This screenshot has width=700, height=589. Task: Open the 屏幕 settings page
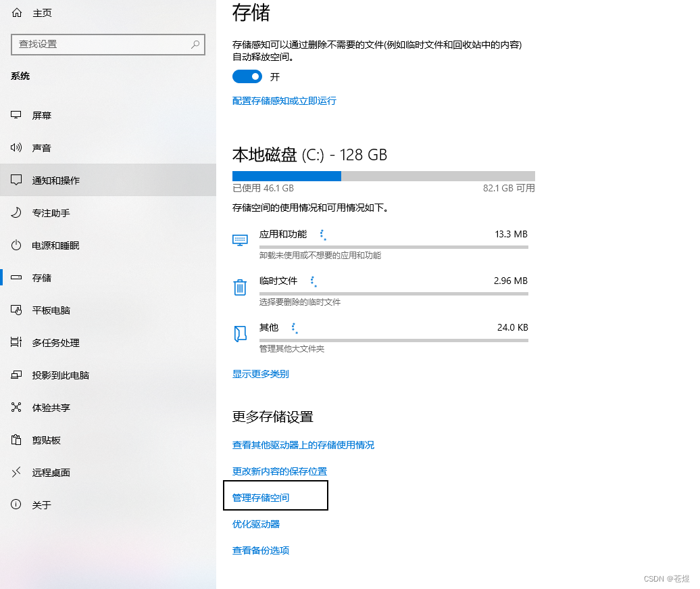108,115
